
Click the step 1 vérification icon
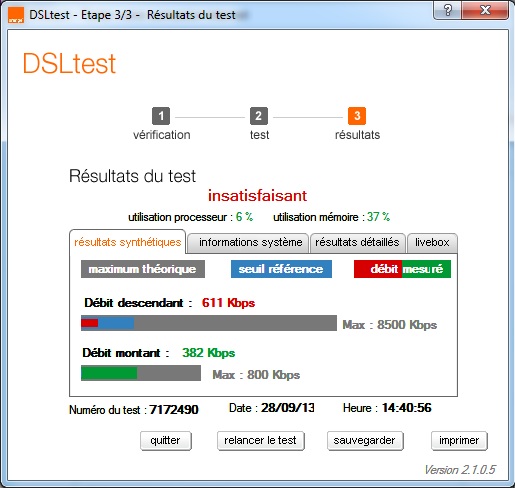161,116
